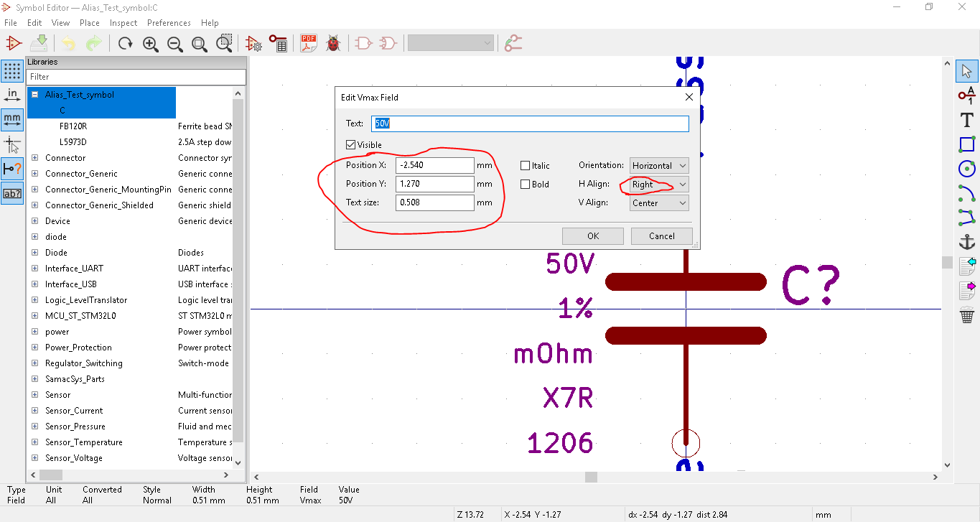Toggle grid display with dots icon
The image size is (980, 522).
(12, 71)
